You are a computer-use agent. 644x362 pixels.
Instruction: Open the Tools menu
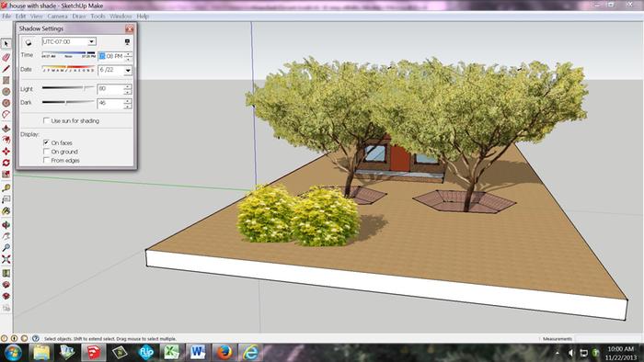(98, 17)
